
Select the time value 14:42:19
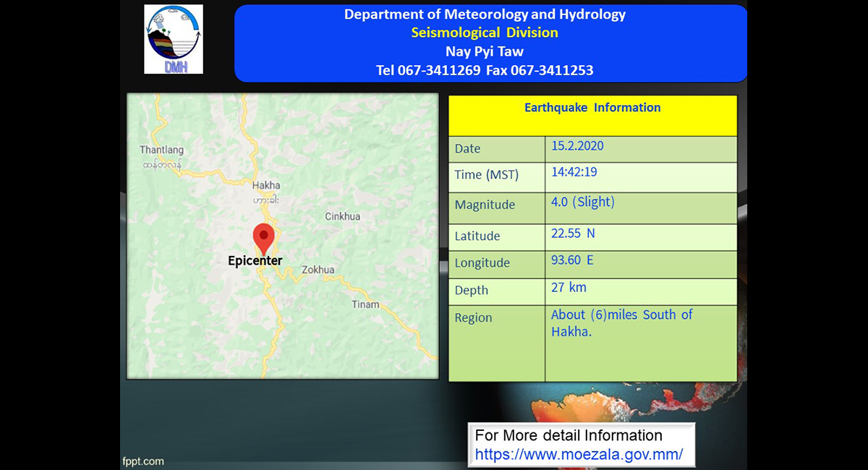click(x=574, y=172)
